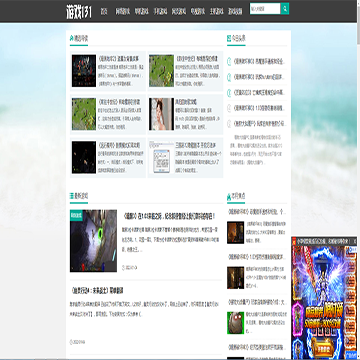
Task: Click the clock date icon under first news article
Action: 124,267
